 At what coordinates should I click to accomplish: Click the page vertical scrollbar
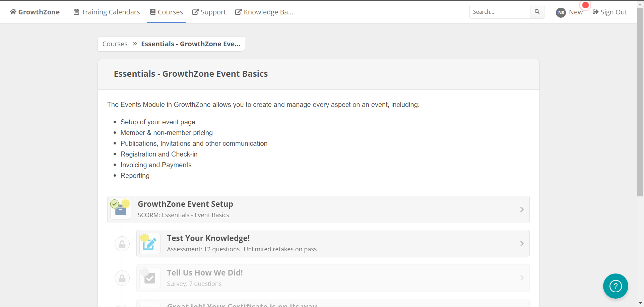coord(640,102)
